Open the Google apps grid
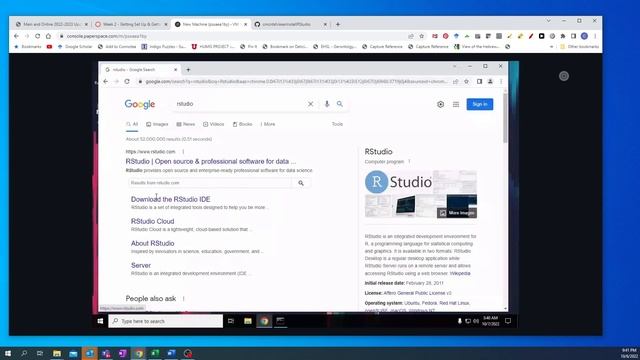This screenshot has height=360, width=640. coord(456,104)
